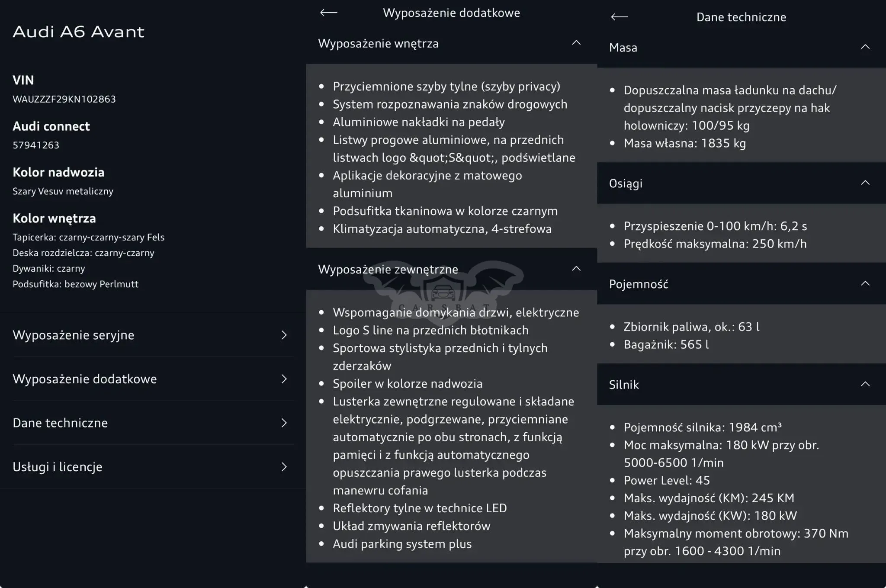886x588 pixels.
Task: Click the Audi A6 Avant title
Action: 78,32
